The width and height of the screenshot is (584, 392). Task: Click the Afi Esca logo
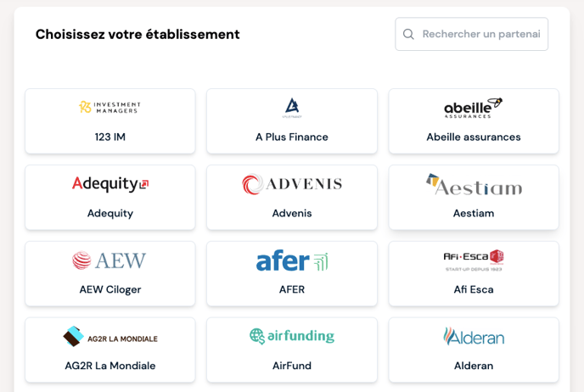[x=474, y=260]
